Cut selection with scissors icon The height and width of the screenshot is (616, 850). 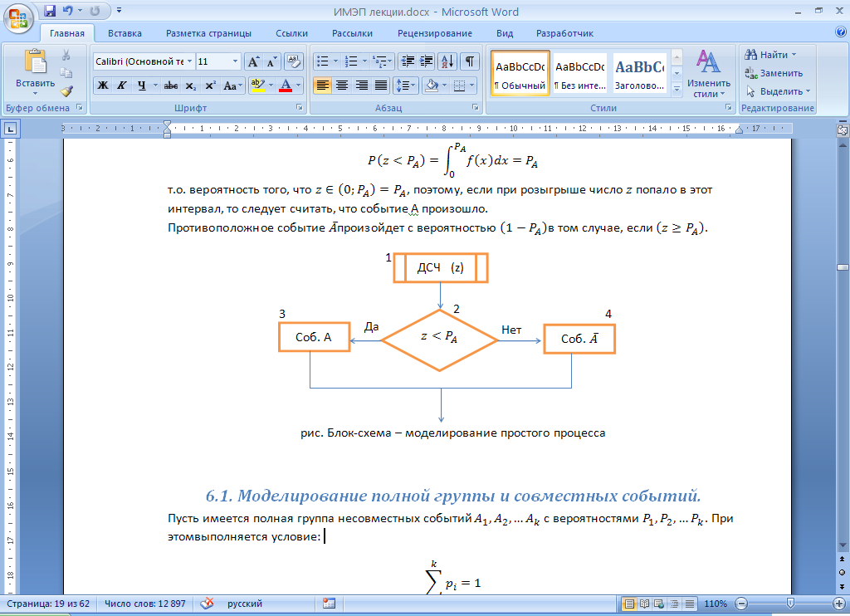(66, 56)
